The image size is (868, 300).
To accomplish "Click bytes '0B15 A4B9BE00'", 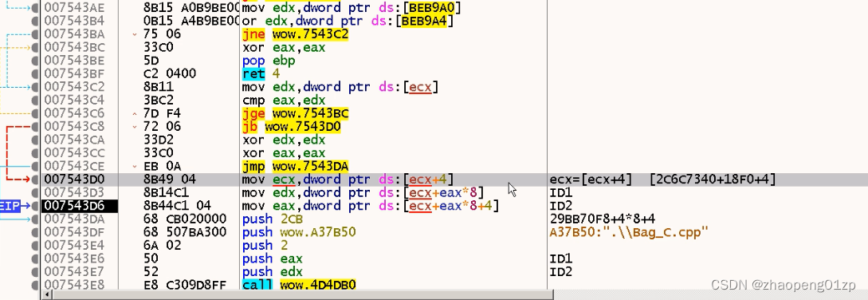I will point(191,21).
